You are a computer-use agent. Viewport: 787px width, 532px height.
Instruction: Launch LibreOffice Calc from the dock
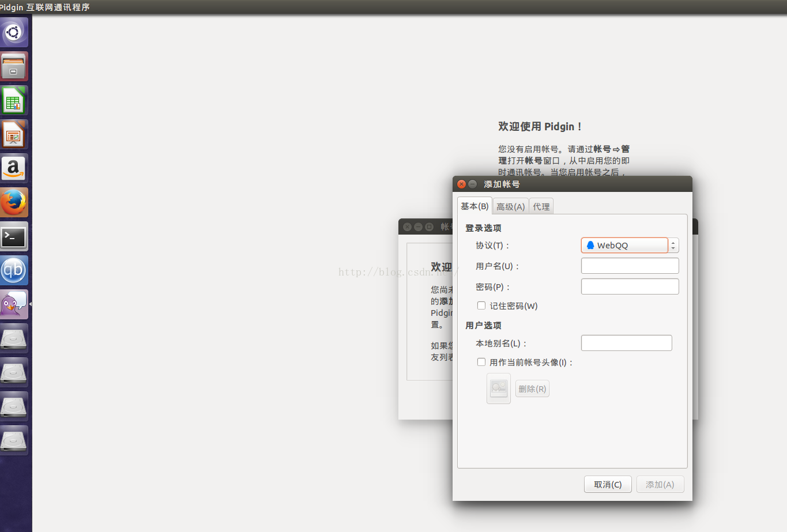[14, 100]
